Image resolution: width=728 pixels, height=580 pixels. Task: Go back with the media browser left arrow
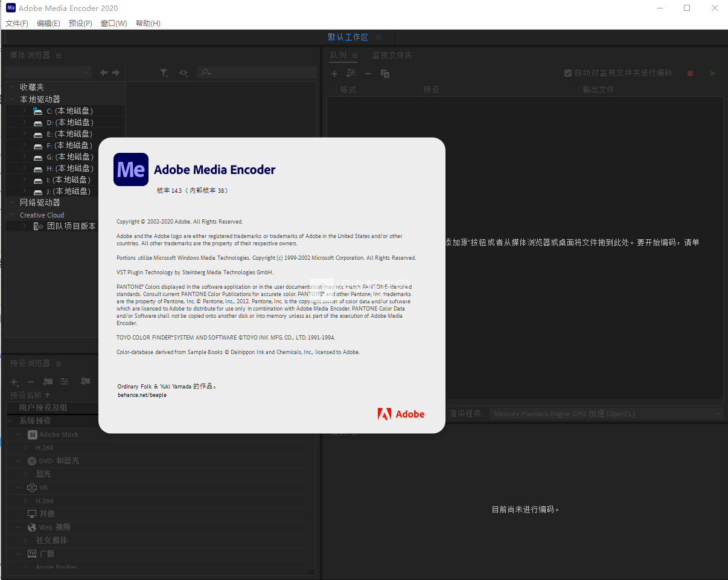tap(104, 72)
